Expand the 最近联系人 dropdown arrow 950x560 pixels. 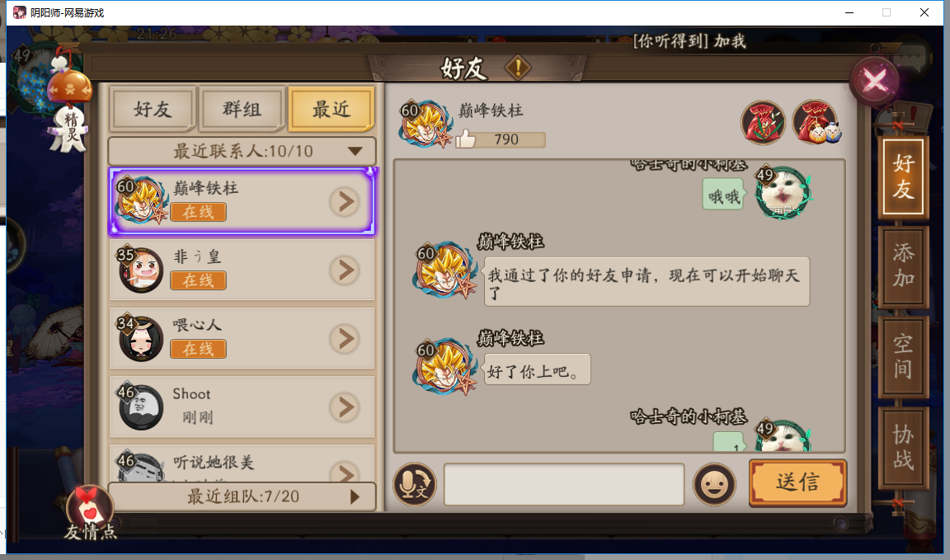pos(355,151)
